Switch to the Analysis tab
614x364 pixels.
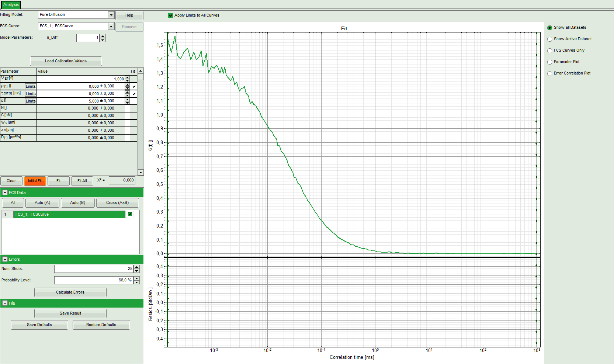click(x=11, y=5)
